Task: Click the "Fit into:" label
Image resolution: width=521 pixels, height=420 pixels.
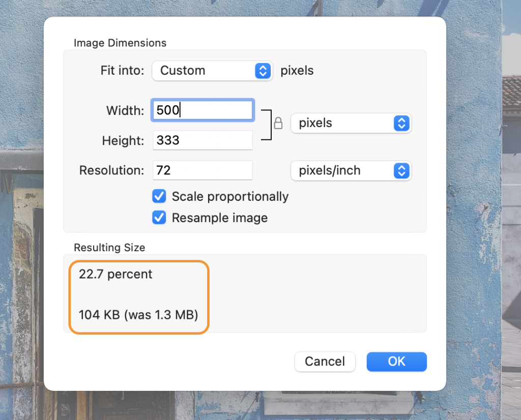Action: pyautogui.click(x=123, y=71)
